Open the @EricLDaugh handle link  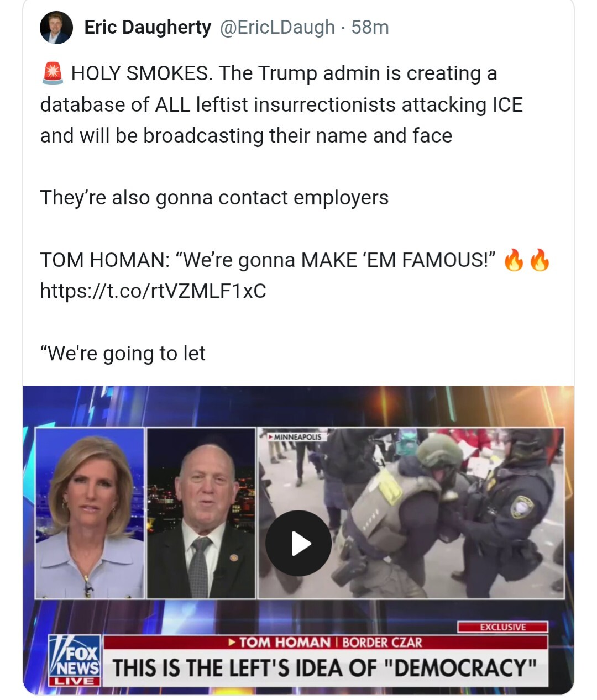(x=277, y=27)
